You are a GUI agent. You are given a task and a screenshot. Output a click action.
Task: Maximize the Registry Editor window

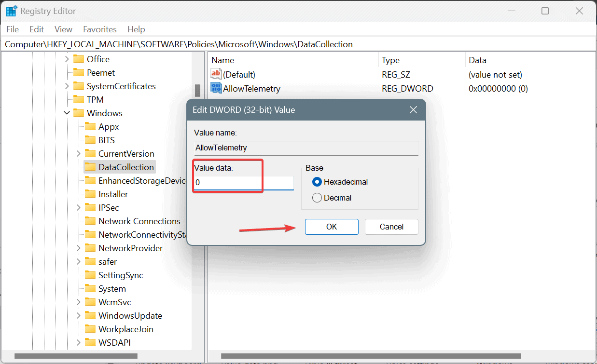(x=545, y=11)
